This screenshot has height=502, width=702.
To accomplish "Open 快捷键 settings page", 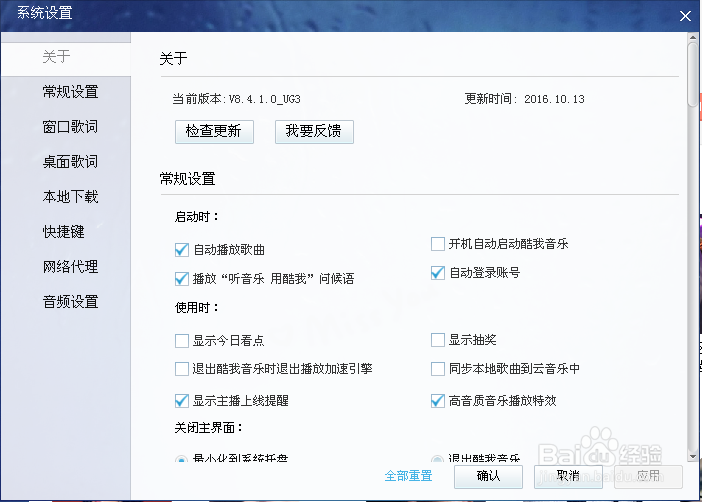I will (66, 232).
